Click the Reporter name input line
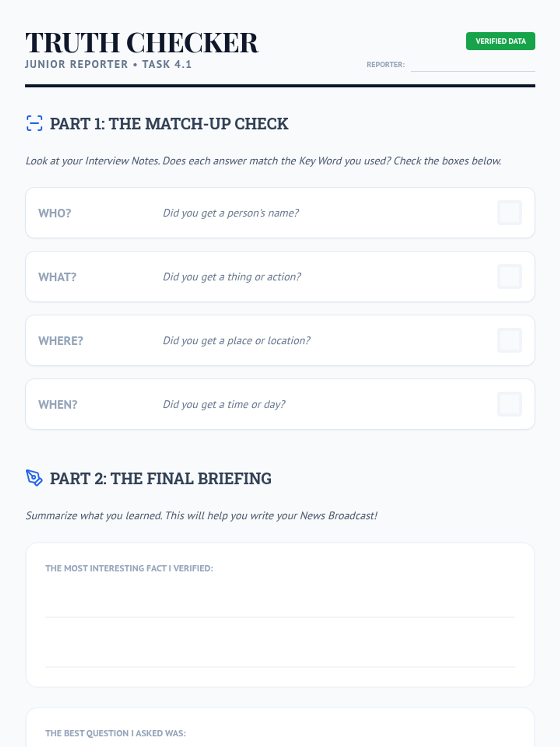Image resolution: width=560 pixels, height=747 pixels. coord(472,65)
